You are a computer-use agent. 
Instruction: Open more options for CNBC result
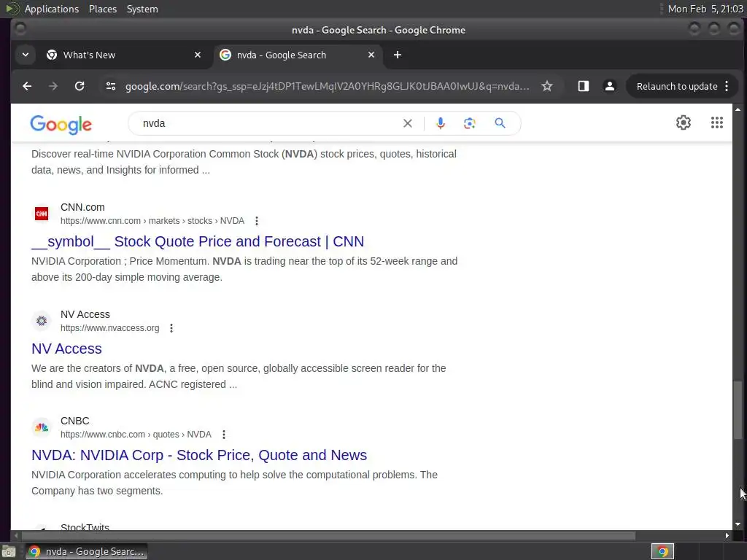(224, 435)
